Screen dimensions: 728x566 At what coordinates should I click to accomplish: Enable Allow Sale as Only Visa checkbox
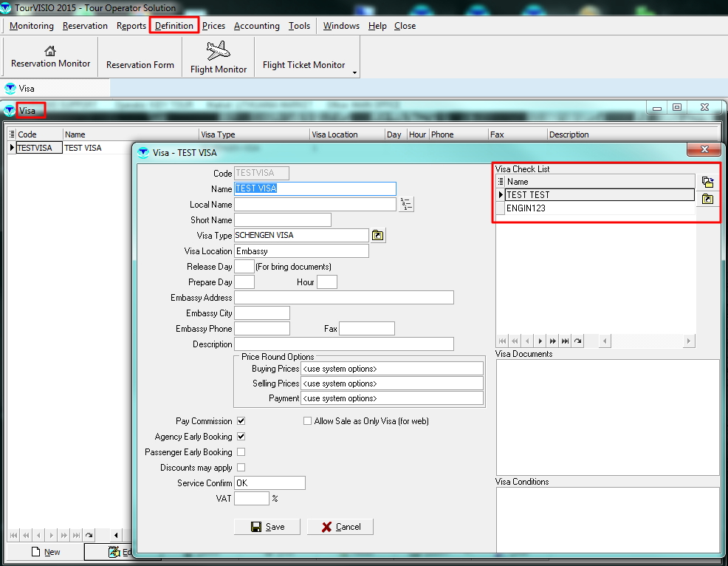(308, 421)
